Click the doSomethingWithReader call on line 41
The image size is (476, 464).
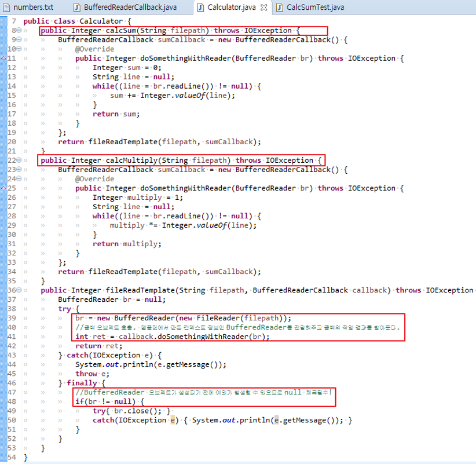(x=194, y=337)
